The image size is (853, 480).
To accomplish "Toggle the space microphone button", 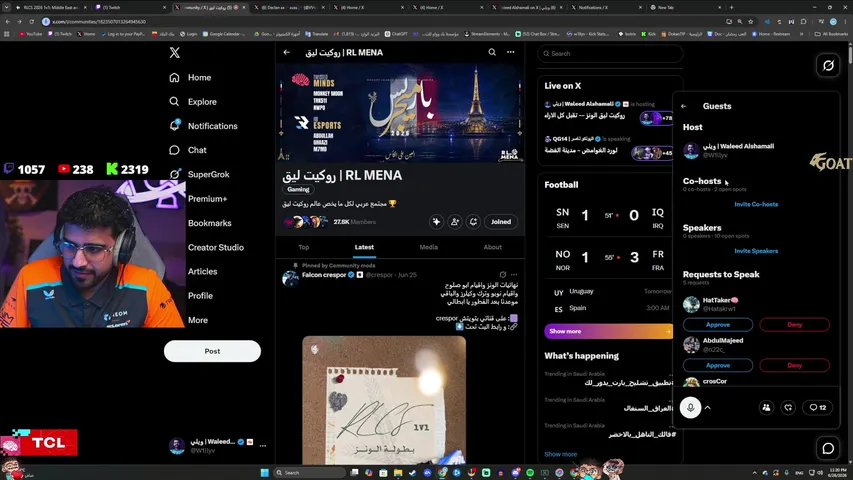I will coord(690,408).
